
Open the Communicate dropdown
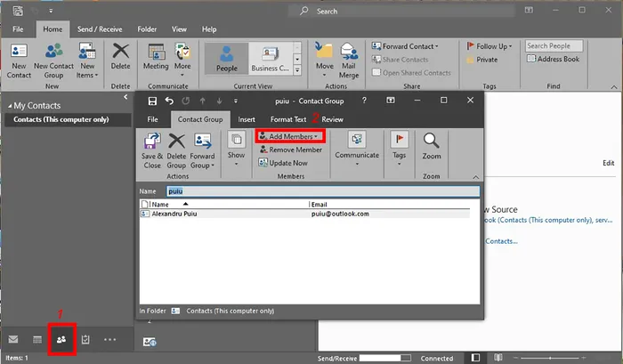tap(357, 149)
